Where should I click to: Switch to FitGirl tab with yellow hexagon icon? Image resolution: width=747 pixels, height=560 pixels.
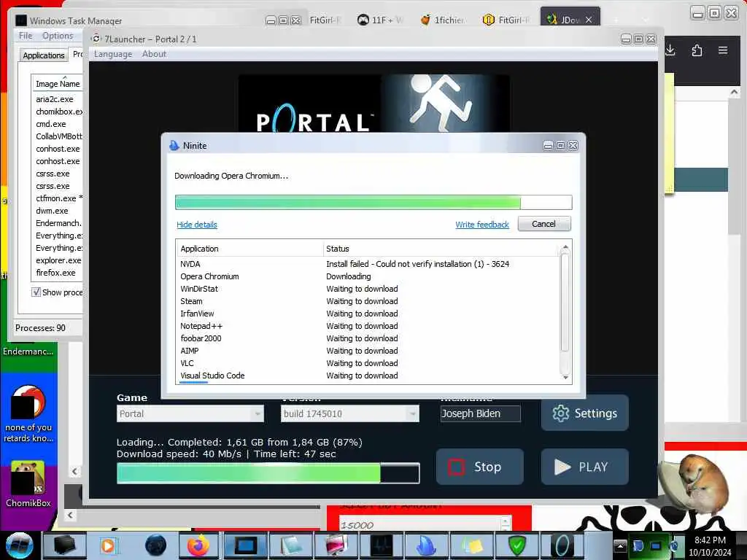coord(506,20)
